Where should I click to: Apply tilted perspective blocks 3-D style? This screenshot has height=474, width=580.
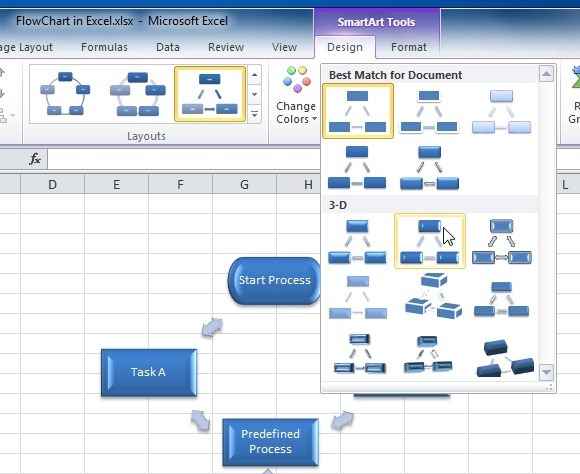[433, 297]
